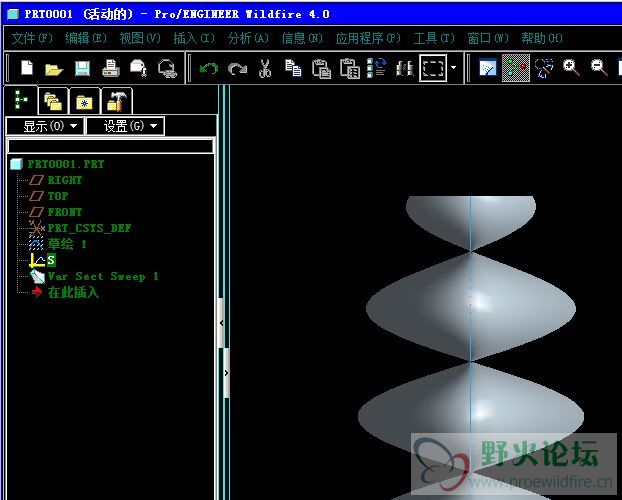Select PRT_CSYS_DEF coordinate system

[x=89, y=228]
